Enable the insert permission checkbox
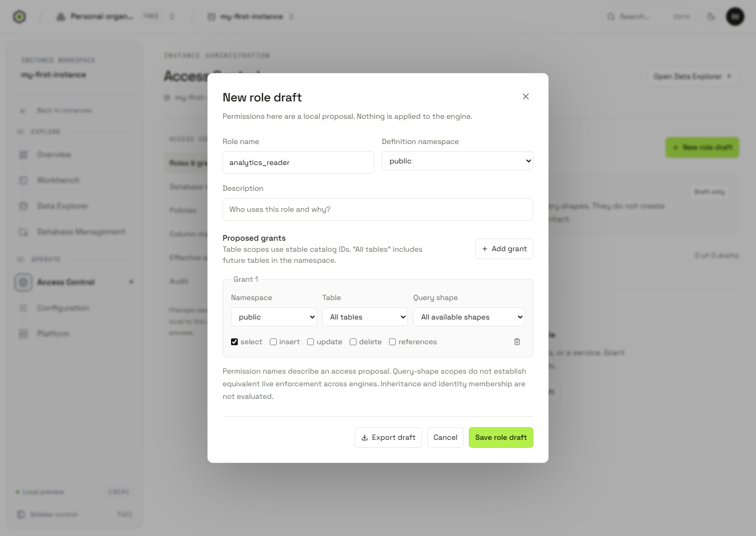Image resolution: width=756 pixels, height=536 pixels. pyautogui.click(x=274, y=342)
